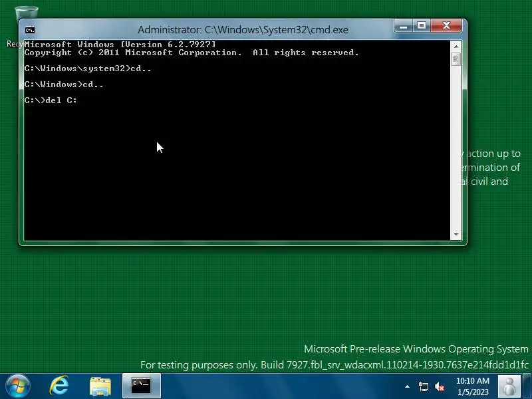Close the Administrator cmd.exe window
532x399 pixels.
pyautogui.click(x=446, y=26)
